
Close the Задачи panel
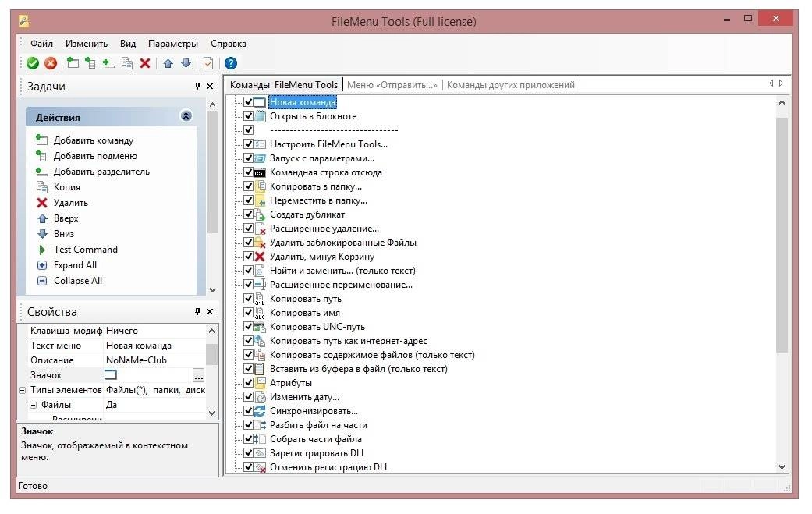point(210,86)
